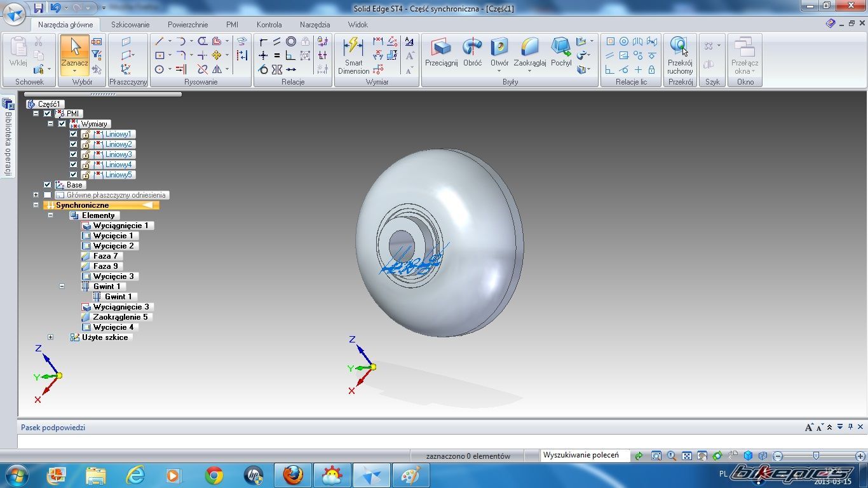The height and width of the screenshot is (488, 868).
Task: Click the zoom slider in status bar
Action: click(x=816, y=456)
